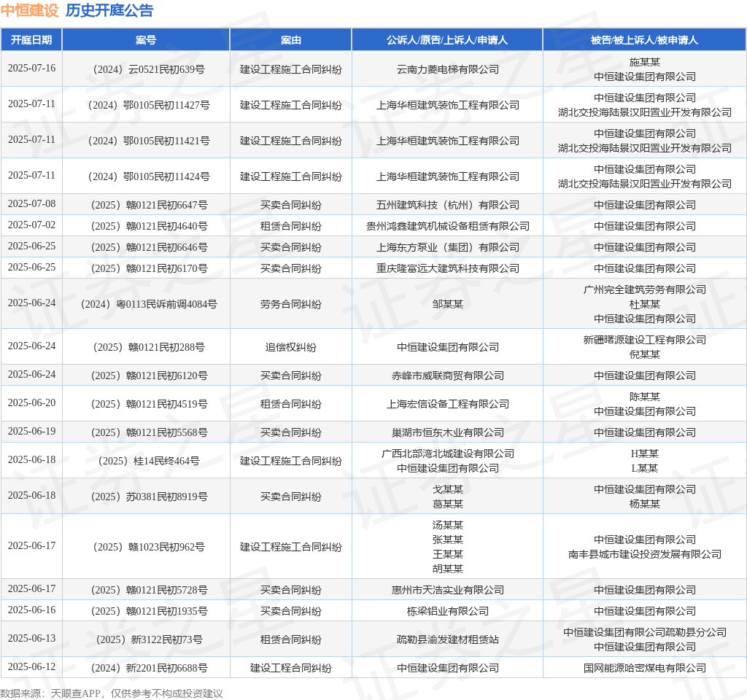Click the 公诉人/原告/上诉人/申请人 column header

447,40
